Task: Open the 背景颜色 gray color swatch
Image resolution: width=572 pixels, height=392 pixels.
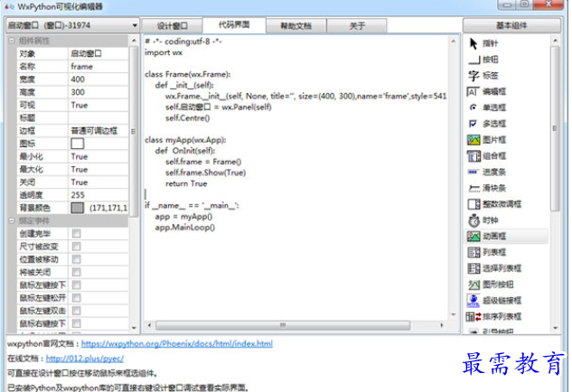Action: 78,208
